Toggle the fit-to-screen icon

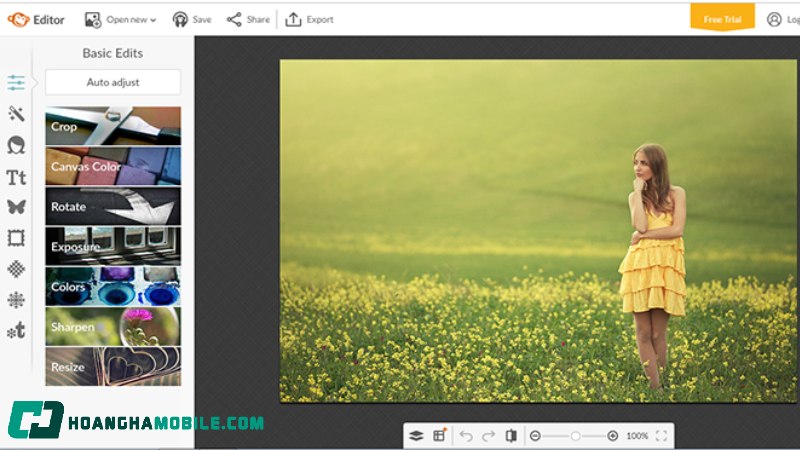662,436
